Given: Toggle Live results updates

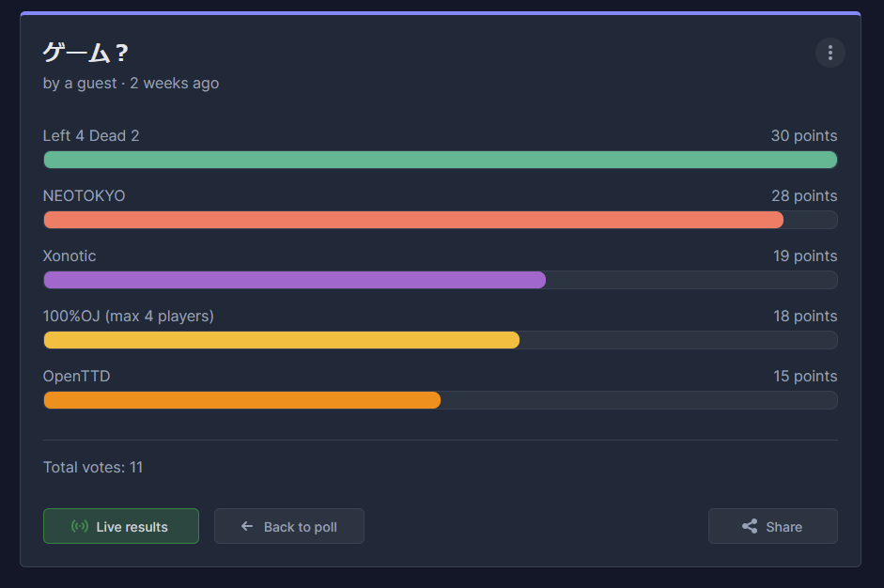Looking at the screenshot, I should click(121, 527).
